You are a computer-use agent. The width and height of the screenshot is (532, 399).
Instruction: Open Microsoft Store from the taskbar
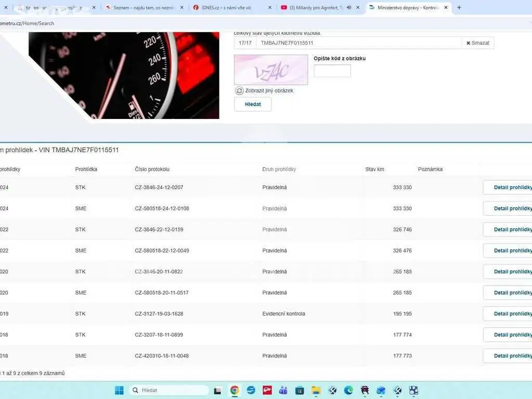[x=300, y=390]
